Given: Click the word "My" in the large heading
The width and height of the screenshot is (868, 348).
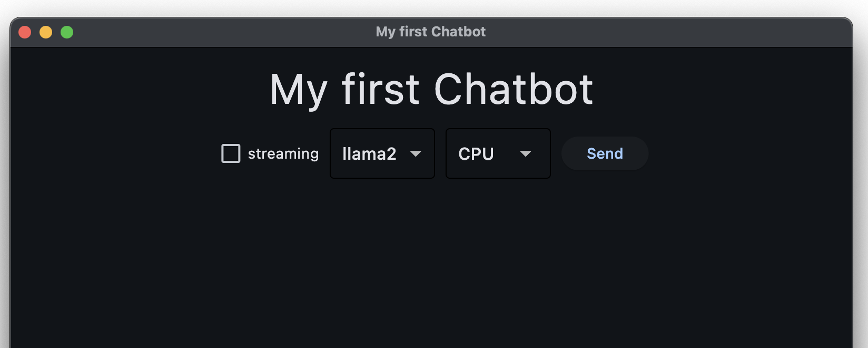Looking at the screenshot, I should (298, 91).
